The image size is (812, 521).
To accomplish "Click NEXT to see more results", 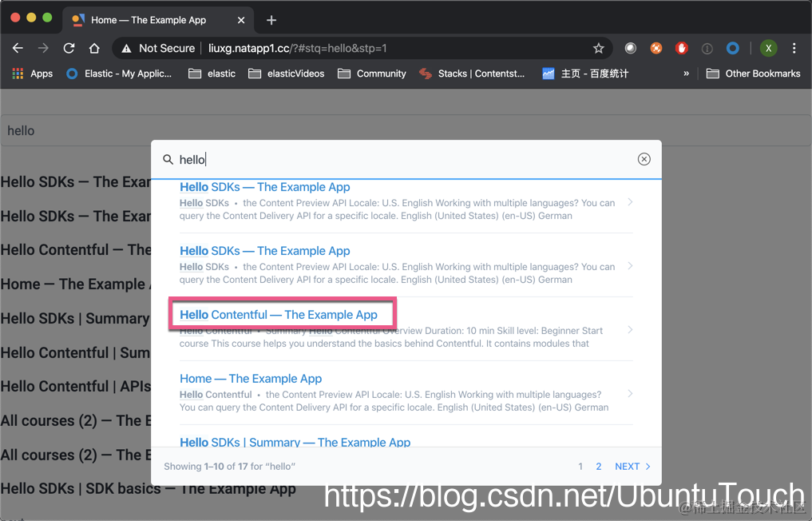I will 632,466.
